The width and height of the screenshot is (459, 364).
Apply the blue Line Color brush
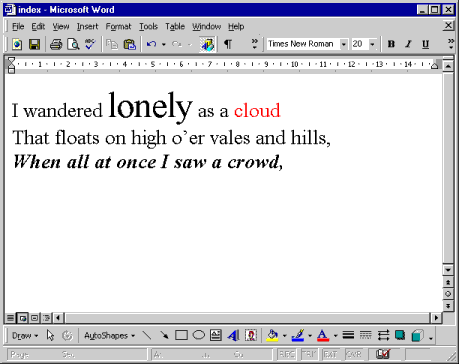(x=298, y=335)
